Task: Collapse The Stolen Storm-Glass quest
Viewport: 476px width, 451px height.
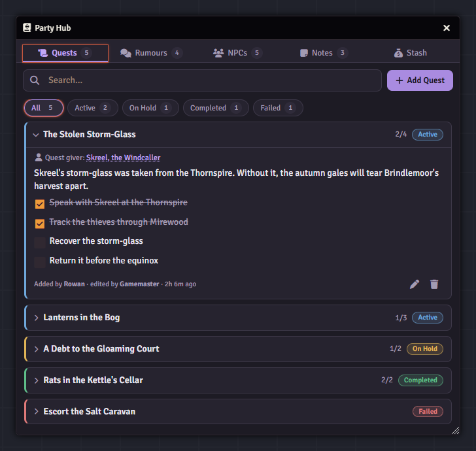Action: [x=36, y=135]
